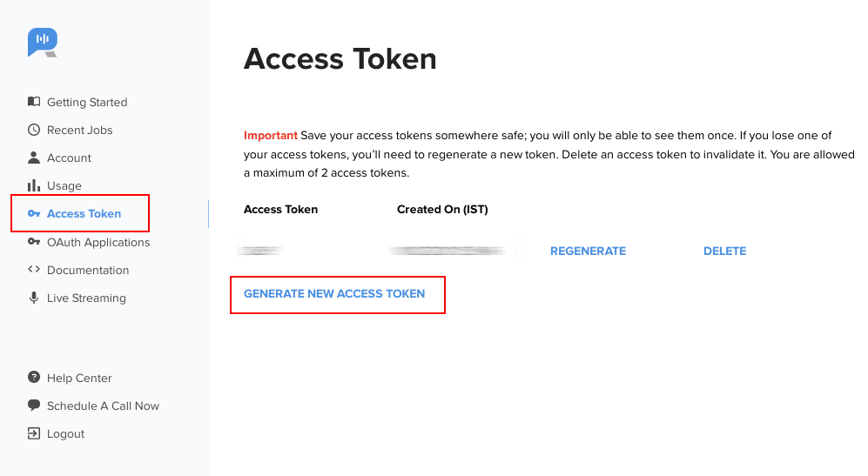Click the Documentation code brackets icon
Screen dimensions: 868x476
34,270
